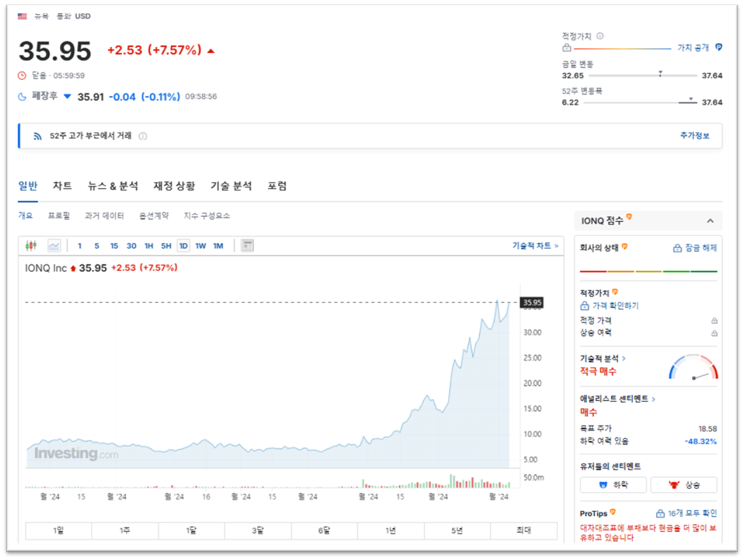Click the RSS feed icon in the banner
The height and width of the screenshot is (560, 744).
[38, 136]
